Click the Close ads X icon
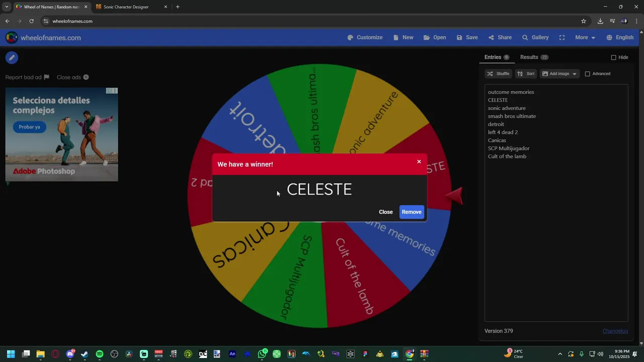Viewport: 644px width, 362px height. coord(86,77)
